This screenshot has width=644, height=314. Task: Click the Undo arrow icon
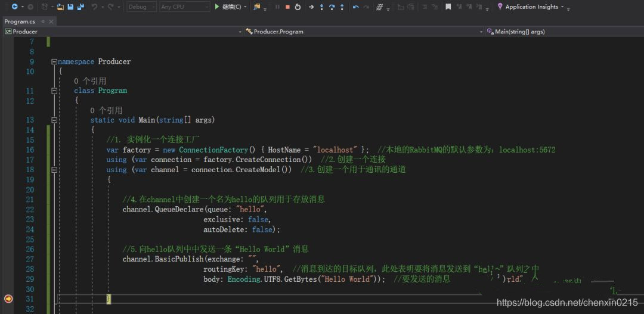pos(94,7)
